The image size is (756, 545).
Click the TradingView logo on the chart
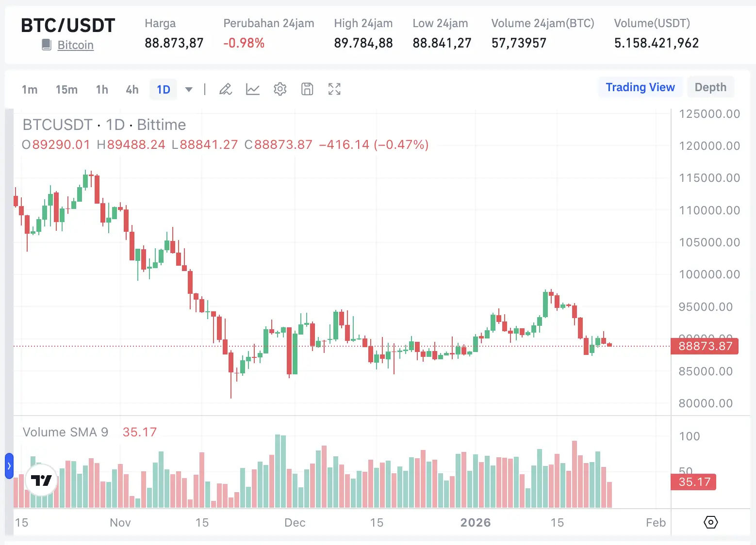coord(41,480)
